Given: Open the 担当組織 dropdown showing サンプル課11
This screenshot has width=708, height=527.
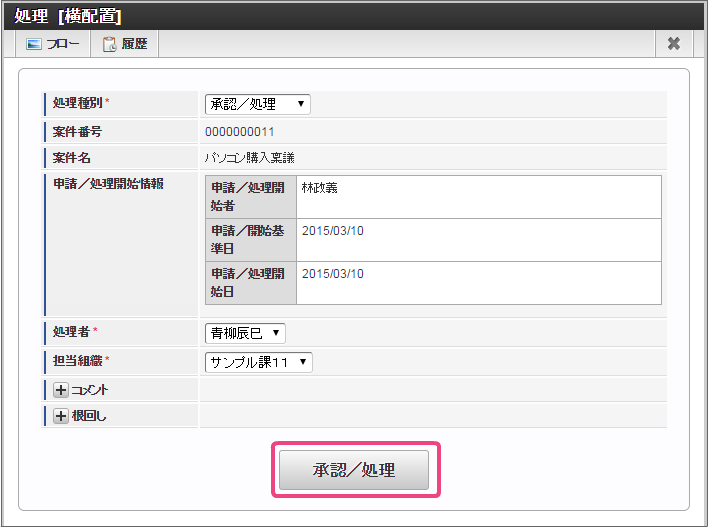Looking at the screenshot, I should coord(258,362).
